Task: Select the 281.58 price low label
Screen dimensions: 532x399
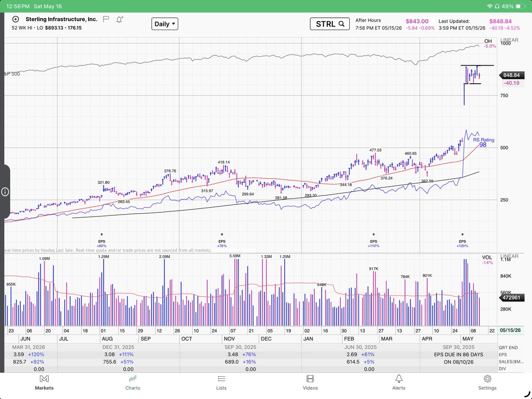Action: (x=281, y=198)
